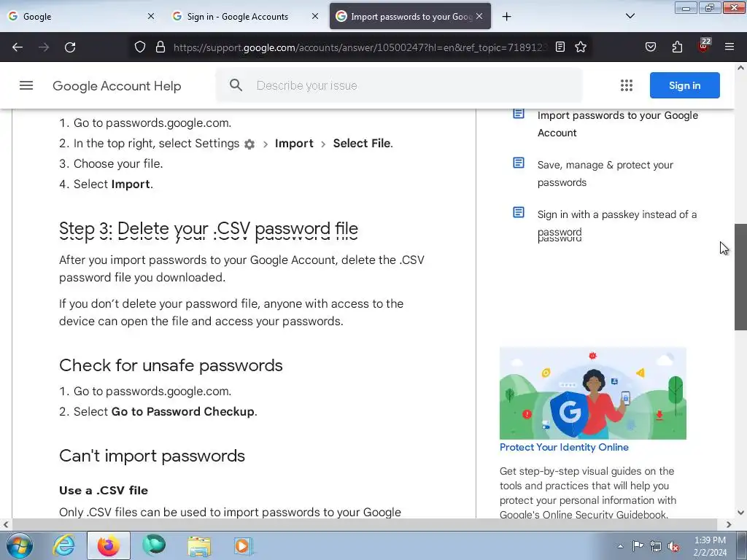Click the Show desktop strip on the taskbar
This screenshot has width=747, height=560.
742,545
